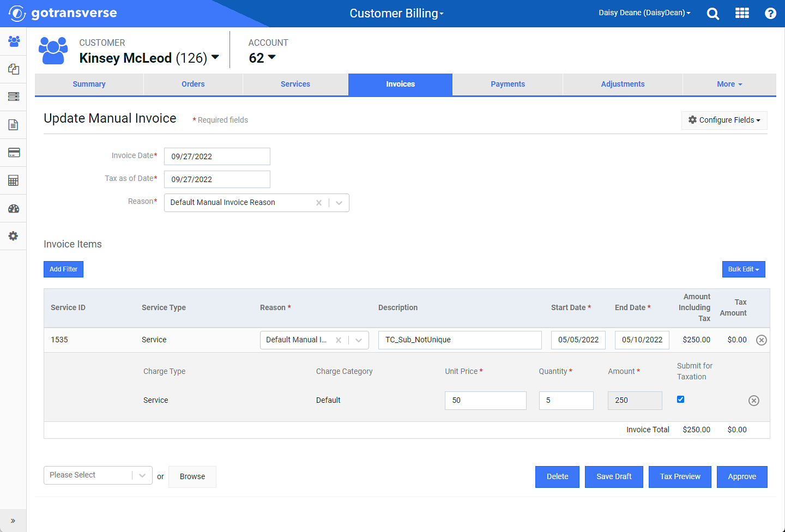This screenshot has height=532, width=785.
Task: Click the Save Draft button
Action: 614,477
